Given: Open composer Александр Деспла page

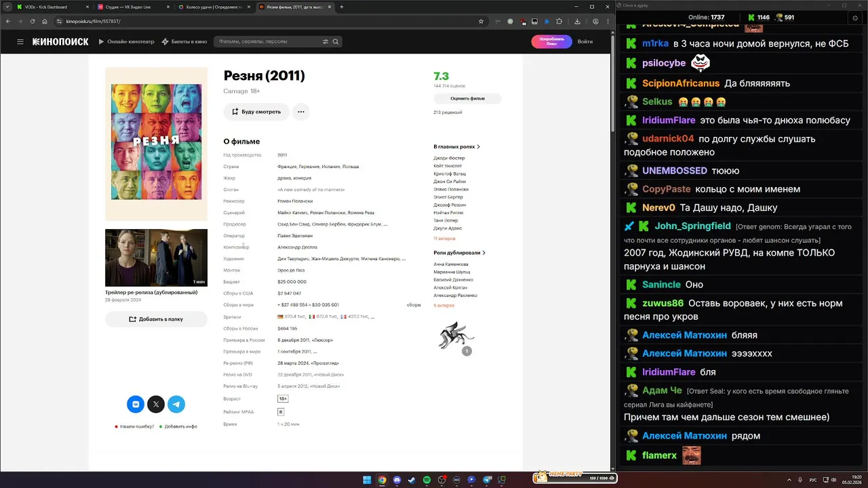Looking at the screenshot, I should tap(297, 247).
